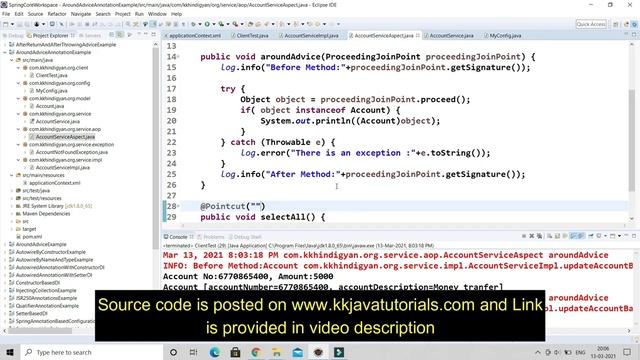Viewport: 640px width, 360px height.
Task: Switch to AccountService.java editor tab
Action: (451, 36)
